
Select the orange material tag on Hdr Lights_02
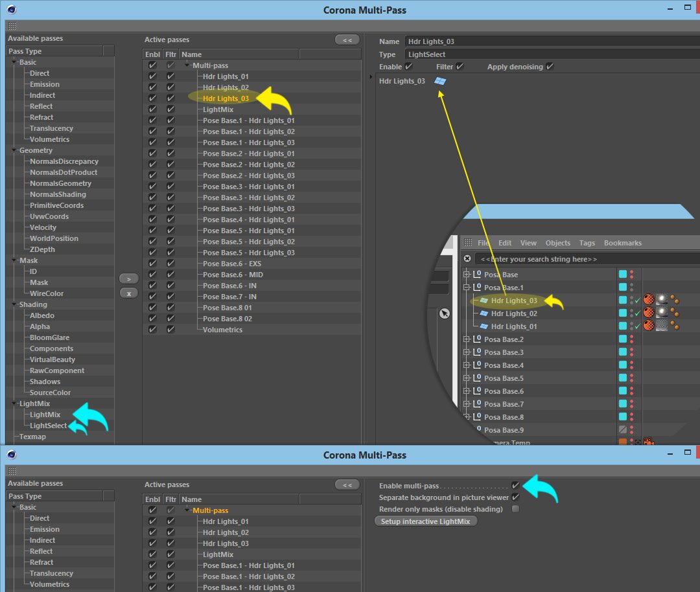pos(649,312)
